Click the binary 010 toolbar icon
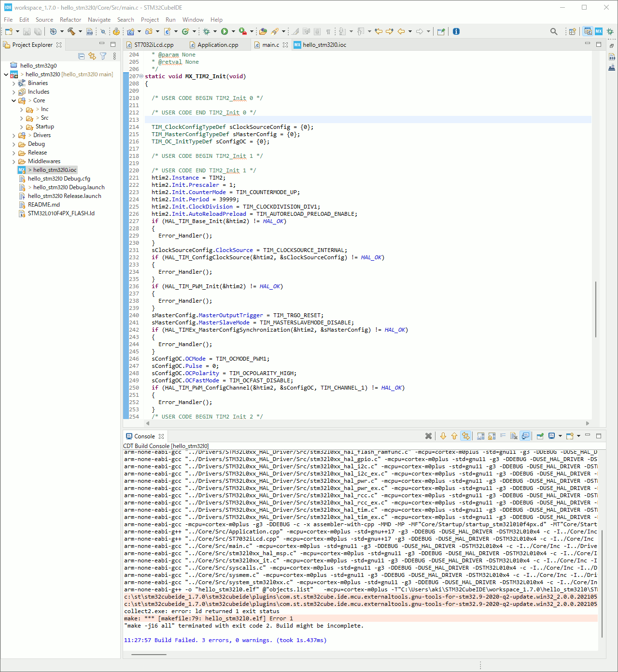 (89, 31)
